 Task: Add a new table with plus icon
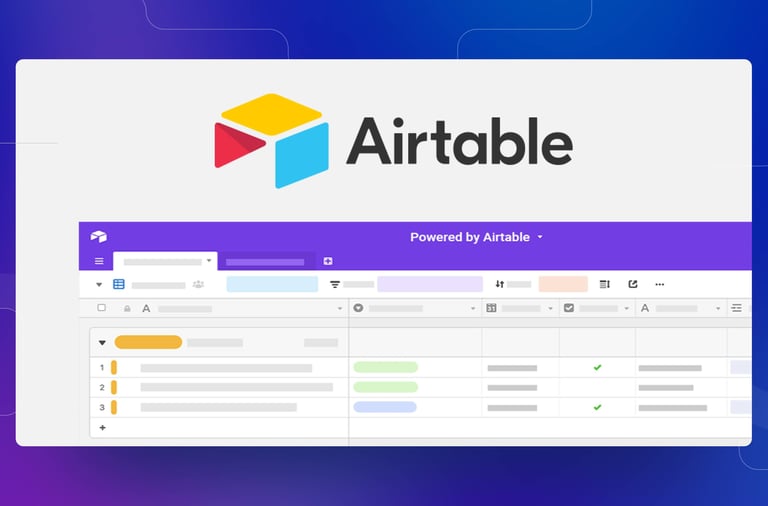pos(328,261)
